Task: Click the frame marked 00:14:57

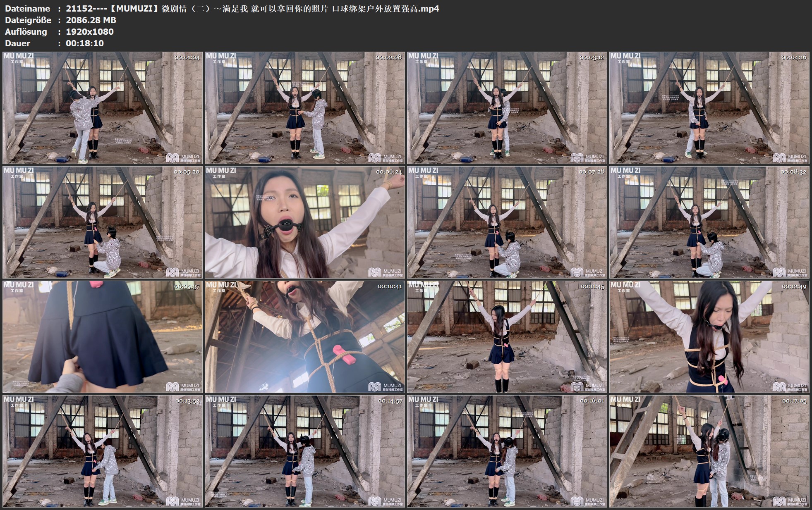Action: pyautogui.click(x=305, y=451)
